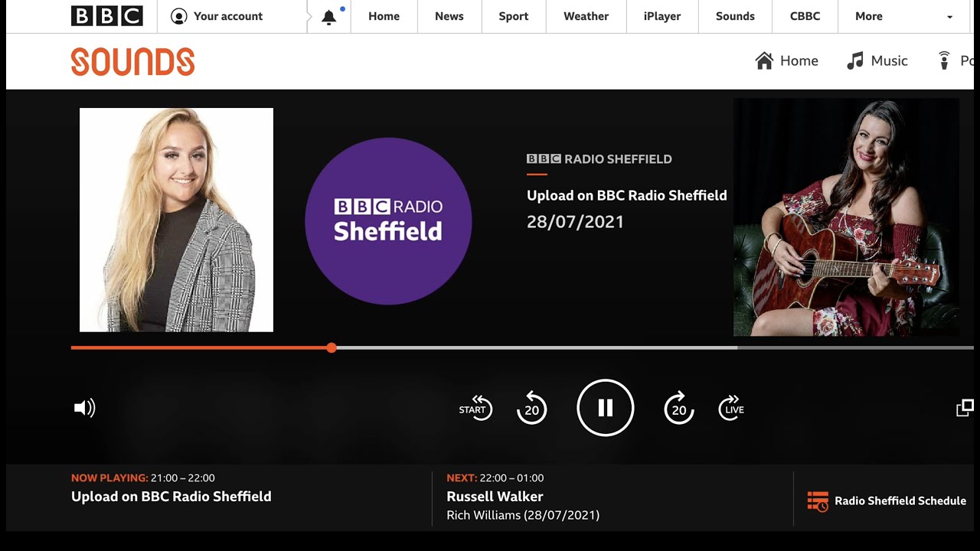
Task: Open Sounds in the top navigation
Action: point(735,16)
